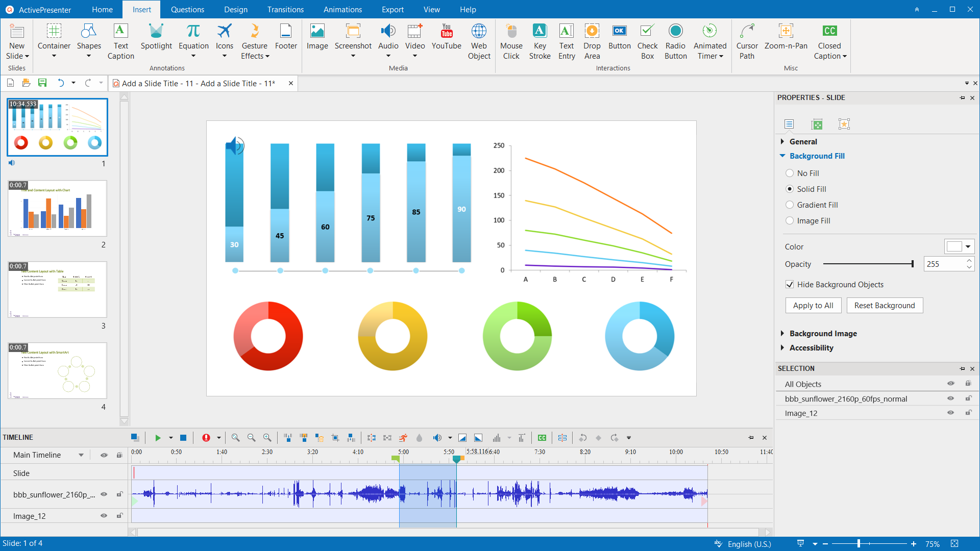Click Apply to All button
This screenshot has width=980, height=551.
[813, 306]
